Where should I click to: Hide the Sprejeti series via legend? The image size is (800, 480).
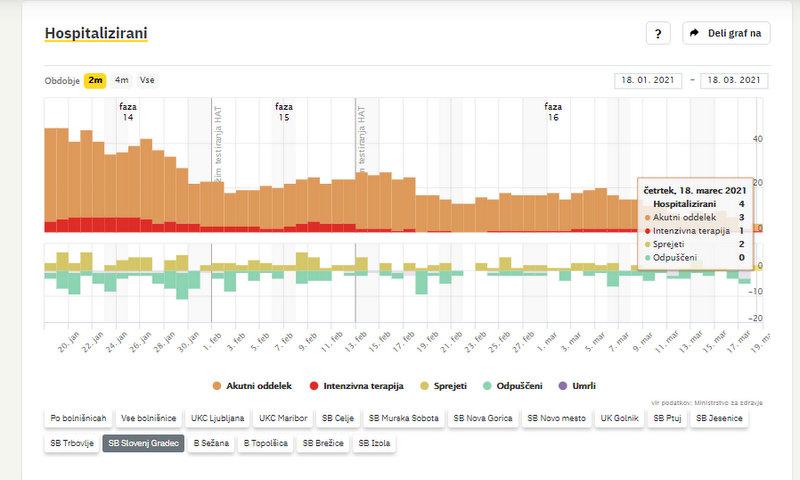point(448,385)
